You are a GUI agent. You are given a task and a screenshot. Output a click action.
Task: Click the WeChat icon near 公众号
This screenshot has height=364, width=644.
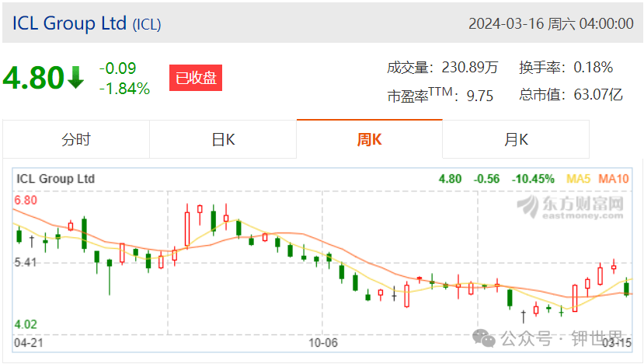(x=484, y=338)
